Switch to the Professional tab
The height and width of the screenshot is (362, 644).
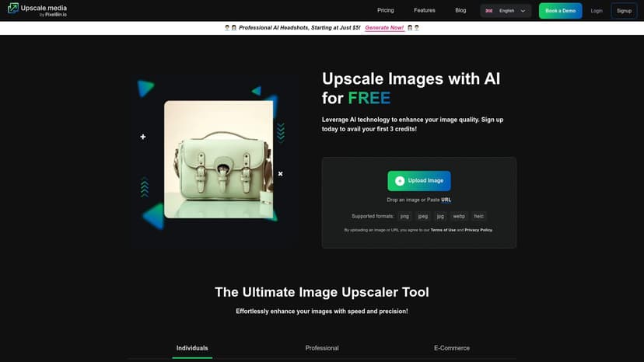pos(322,348)
